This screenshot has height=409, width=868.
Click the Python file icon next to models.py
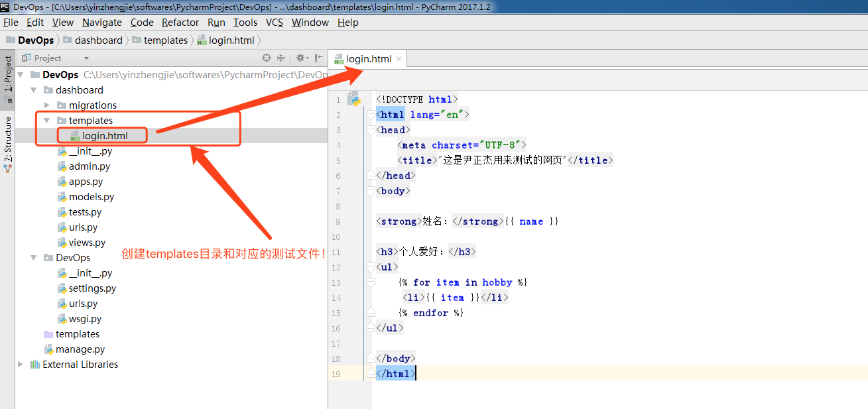[x=62, y=197]
